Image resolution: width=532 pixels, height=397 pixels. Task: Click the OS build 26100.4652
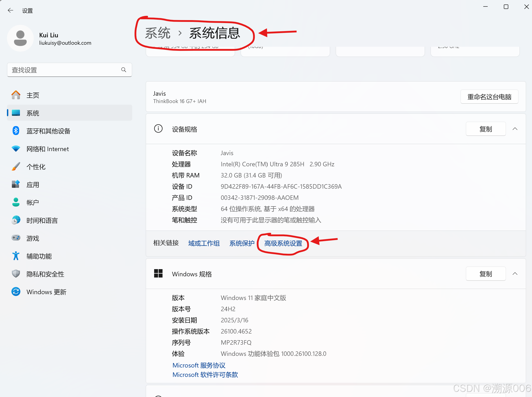[236, 331]
